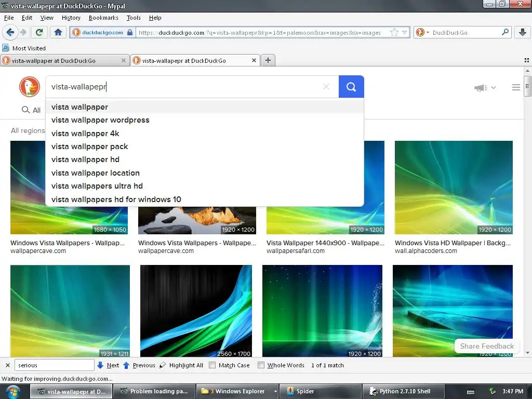Bookmark this page with the star icon

[x=394, y=33]
